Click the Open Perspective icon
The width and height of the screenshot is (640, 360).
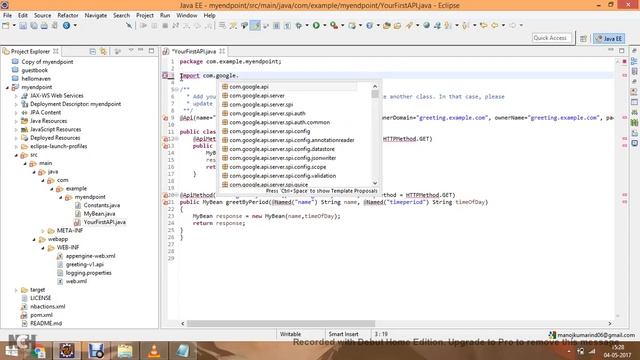(x=583, y=38)
